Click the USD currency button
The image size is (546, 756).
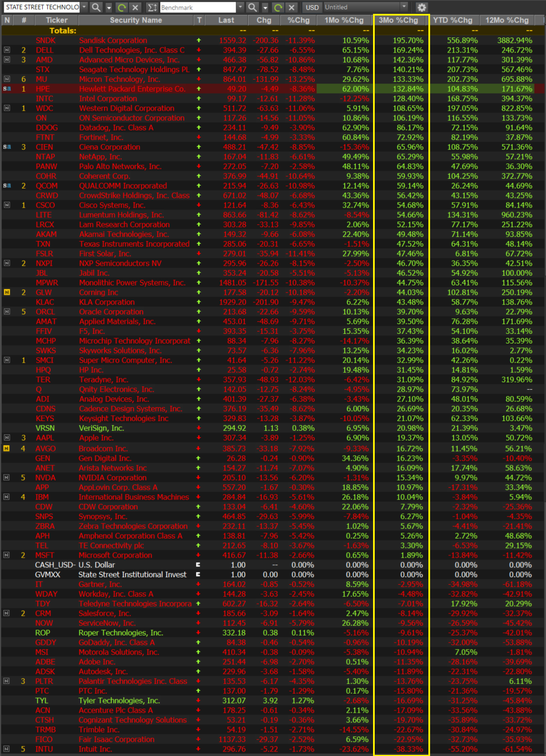pyautogui.click(x=312, y=7)
